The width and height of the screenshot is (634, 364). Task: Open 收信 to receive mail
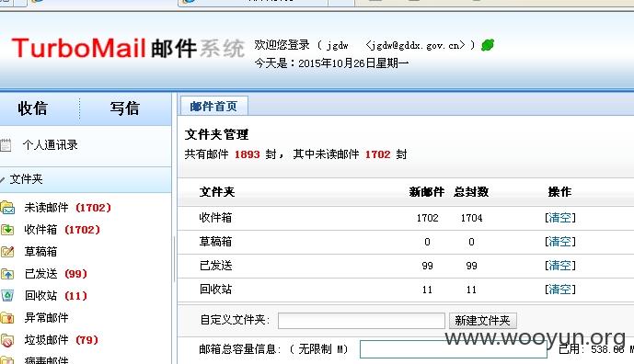[x=32, y=108]
